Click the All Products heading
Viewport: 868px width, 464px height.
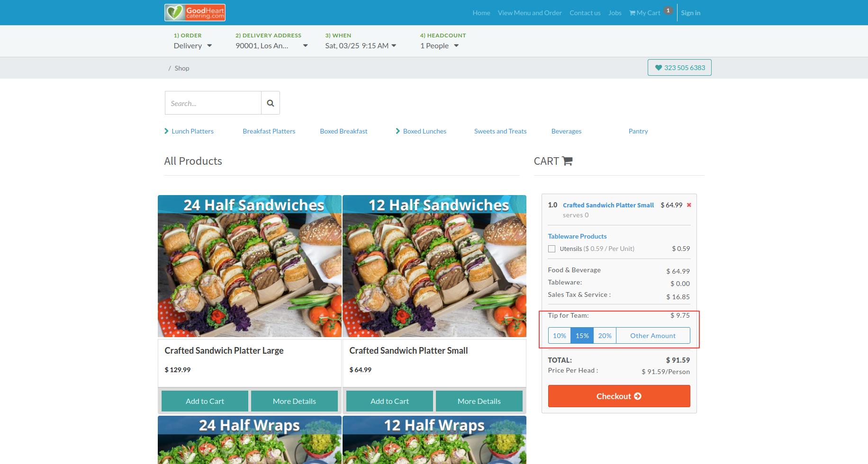tap(193, 161)
